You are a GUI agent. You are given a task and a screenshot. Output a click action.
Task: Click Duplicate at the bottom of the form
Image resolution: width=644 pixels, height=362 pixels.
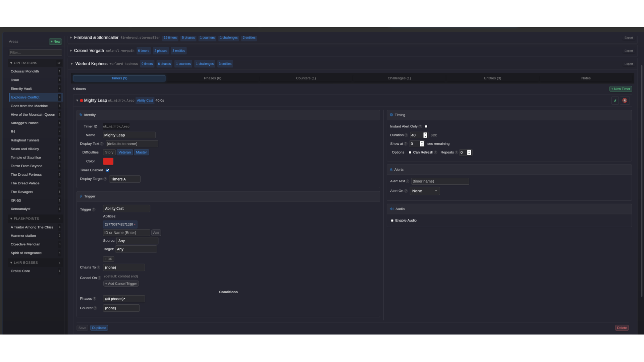[x=99, y=328]
